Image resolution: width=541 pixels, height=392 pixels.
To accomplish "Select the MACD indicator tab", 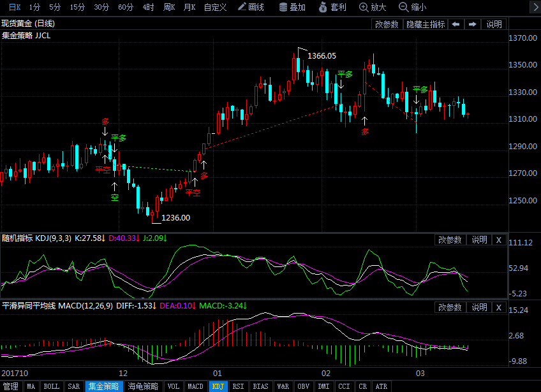I will pos(195,386).
